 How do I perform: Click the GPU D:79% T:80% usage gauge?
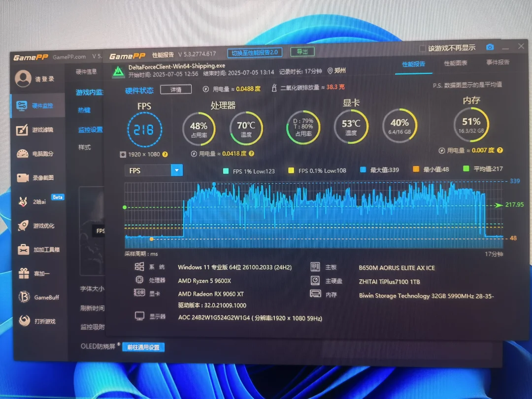point(303,127)
